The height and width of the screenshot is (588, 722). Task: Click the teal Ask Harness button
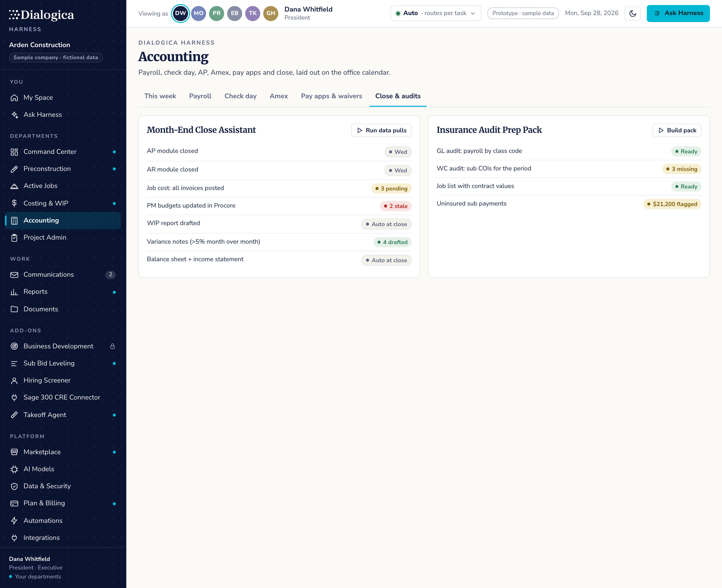[678, 14]
